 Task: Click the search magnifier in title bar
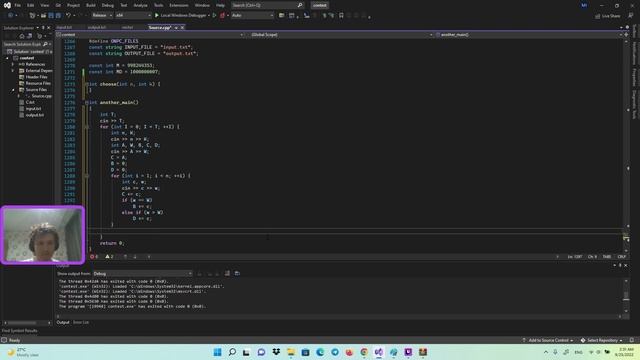(x=300, y=5)
